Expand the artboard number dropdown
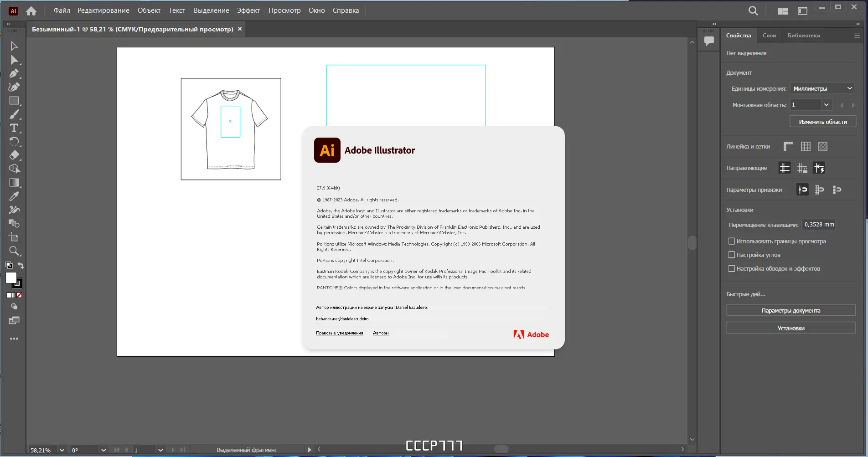The image size is (868, 457). click(x=826, y=104)
